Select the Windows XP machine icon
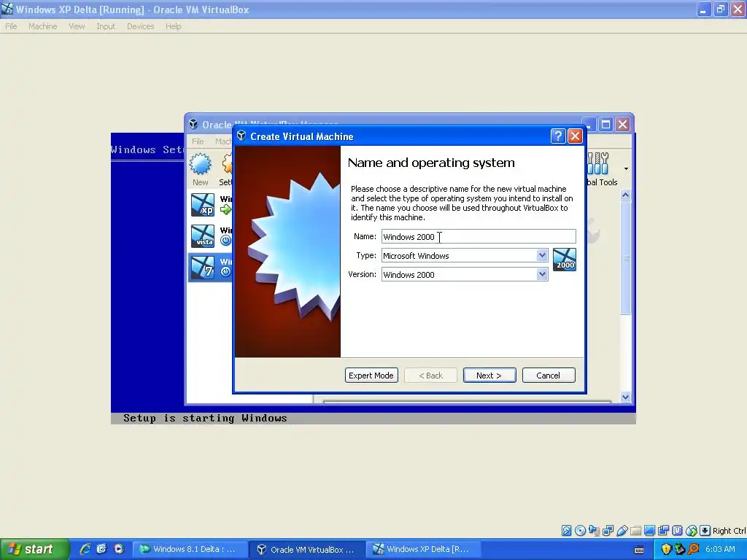This screenshot has height=560, width=747. (203, 205)
